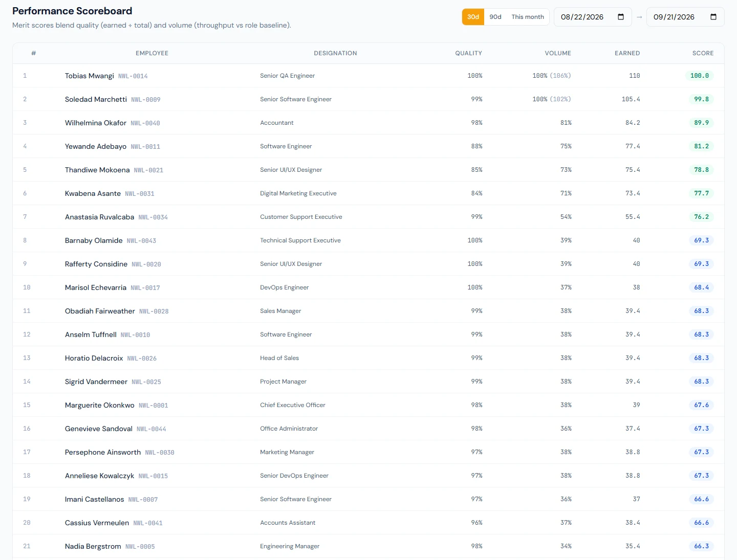Switch to the This month tab
The height and width of the screenshot is (560, 737).
[x=528, y=17]
